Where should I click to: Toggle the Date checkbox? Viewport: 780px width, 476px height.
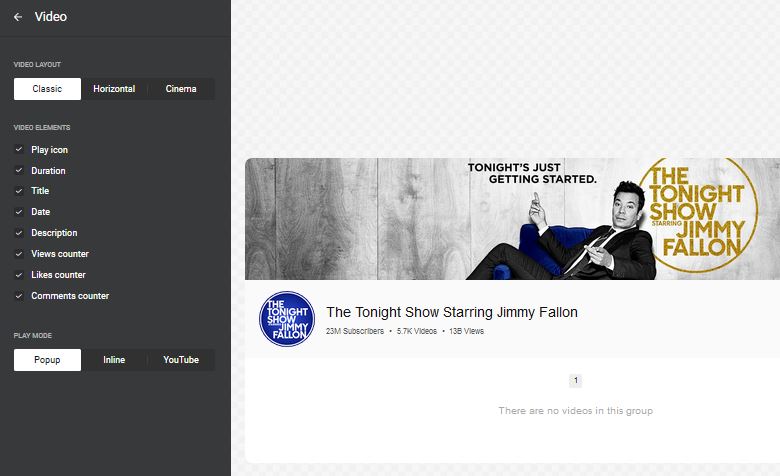pos(19,212)
